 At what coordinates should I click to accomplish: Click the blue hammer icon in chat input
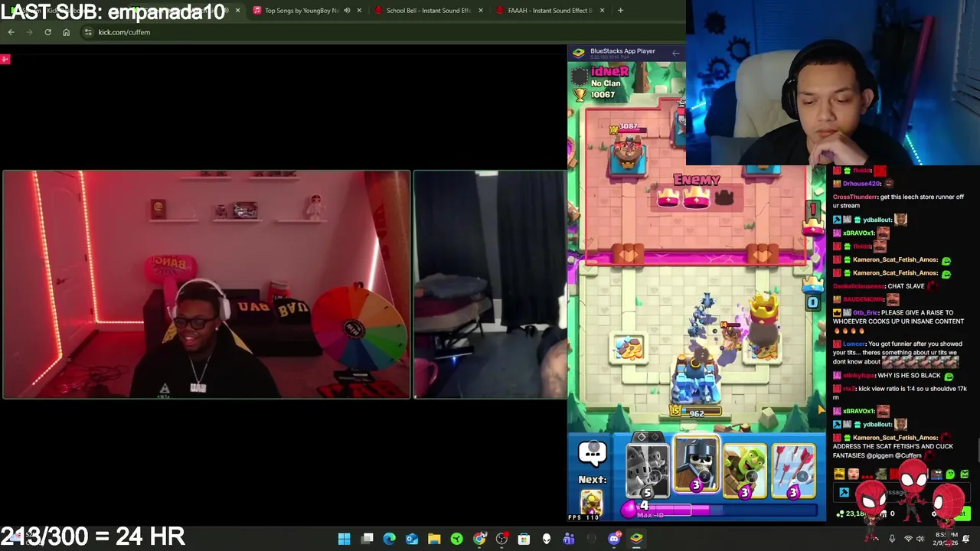844,493
